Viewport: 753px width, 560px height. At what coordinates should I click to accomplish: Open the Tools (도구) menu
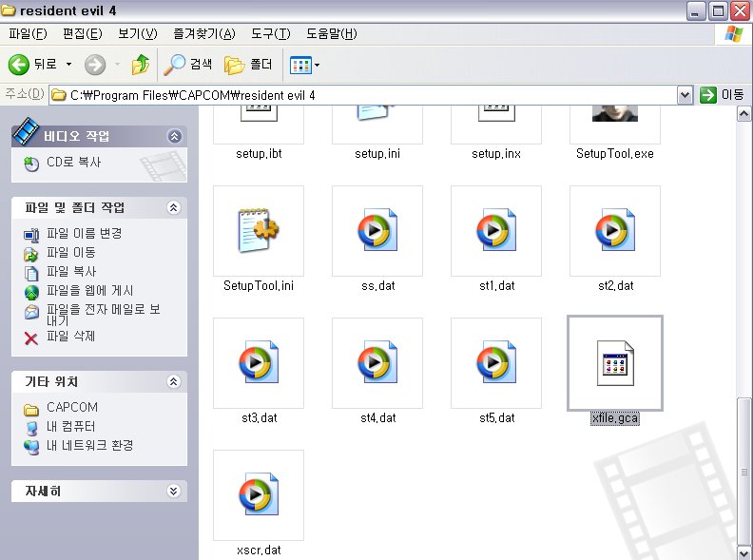coord(271,34)
